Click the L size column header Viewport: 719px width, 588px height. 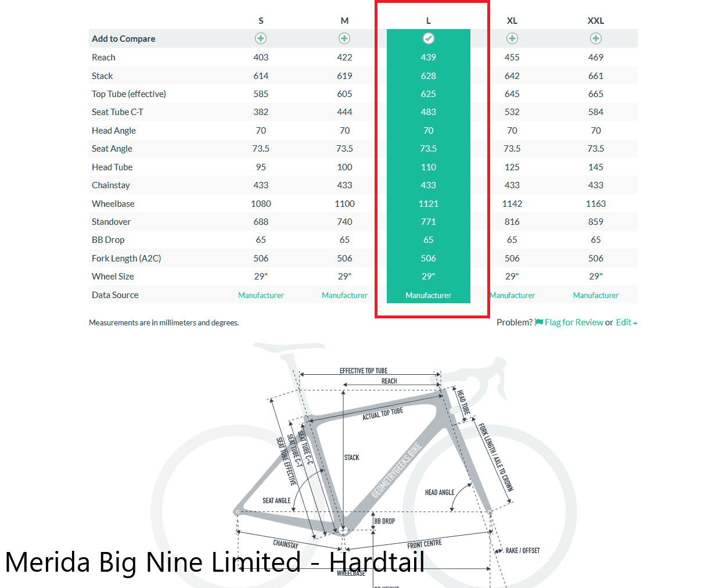coord(429,21)
